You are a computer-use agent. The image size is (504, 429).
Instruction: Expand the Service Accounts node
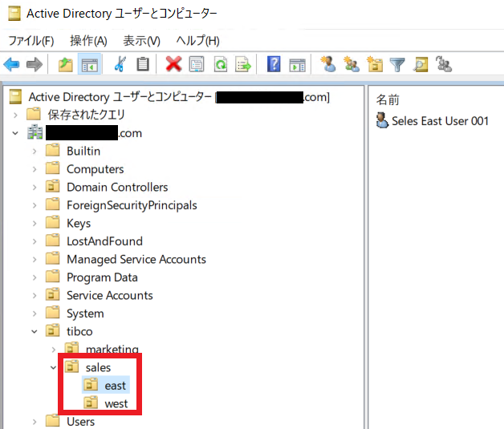point(35,295)
